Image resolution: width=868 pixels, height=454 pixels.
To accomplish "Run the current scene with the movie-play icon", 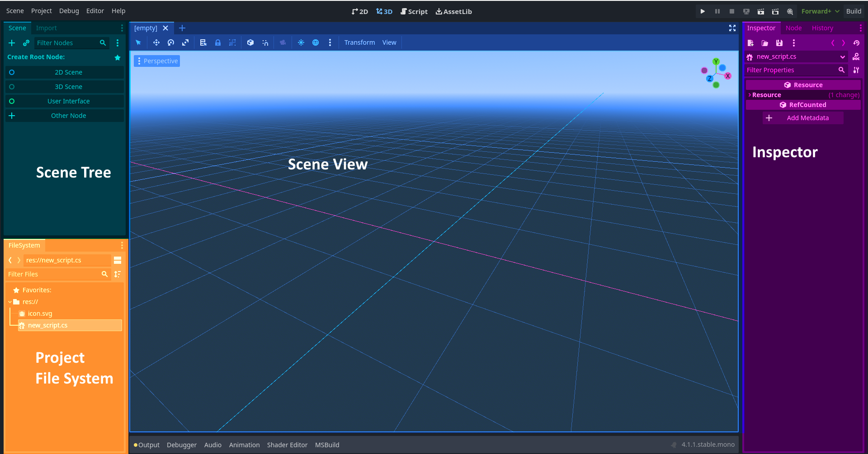I will (x=761, y=11).
